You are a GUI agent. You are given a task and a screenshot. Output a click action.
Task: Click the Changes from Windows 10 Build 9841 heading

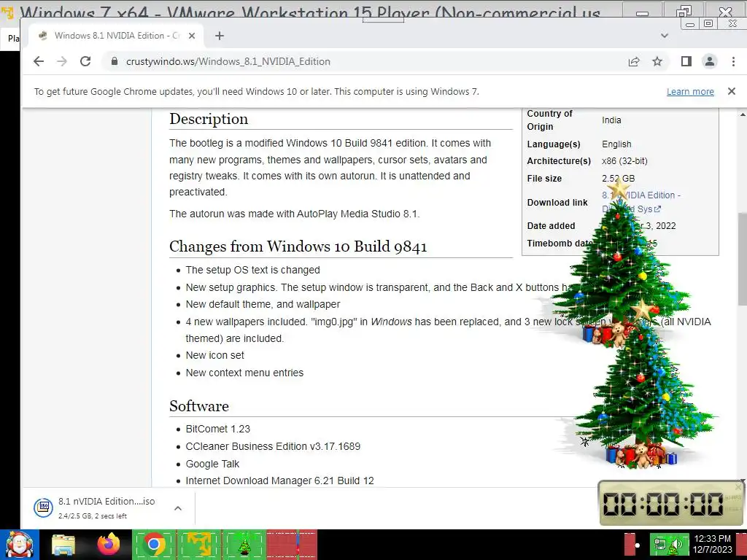point(298,246)
